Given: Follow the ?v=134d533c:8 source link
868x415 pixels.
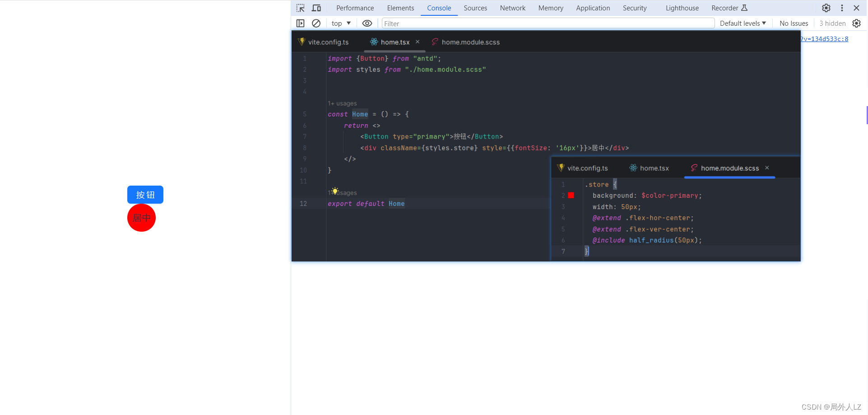Looking at the screenshot, I should click(824, 39).
